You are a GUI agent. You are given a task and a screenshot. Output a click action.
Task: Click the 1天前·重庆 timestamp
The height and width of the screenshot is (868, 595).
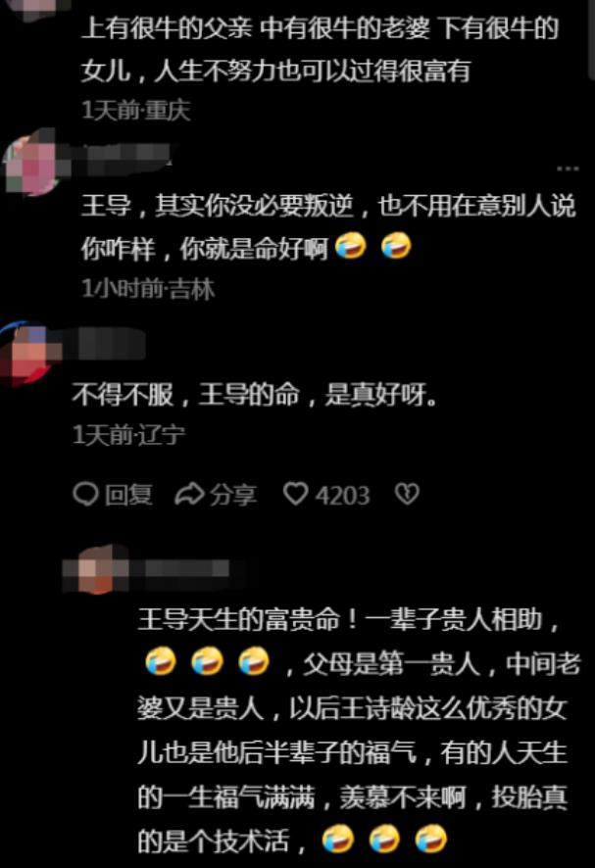pos(136,110)
